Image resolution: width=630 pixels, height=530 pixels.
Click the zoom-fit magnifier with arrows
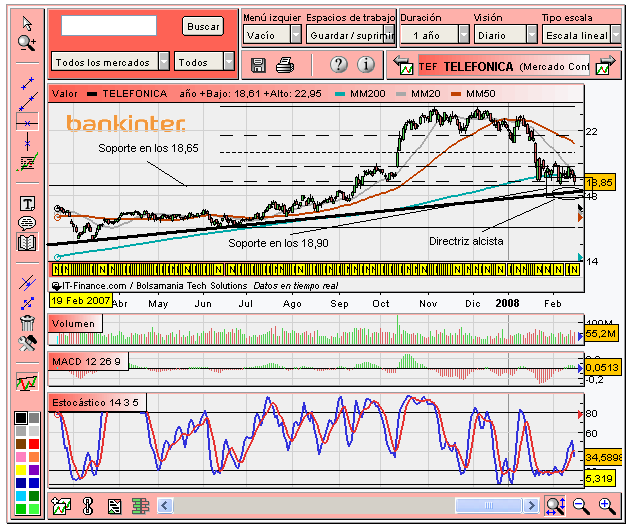click(x=555, y=505)
